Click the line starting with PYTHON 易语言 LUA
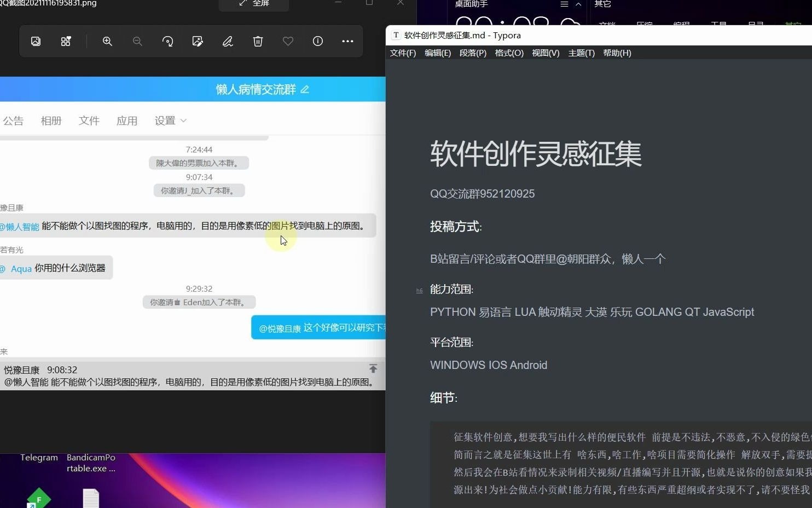This screenshot has width=812, height=508. [592, 312]
